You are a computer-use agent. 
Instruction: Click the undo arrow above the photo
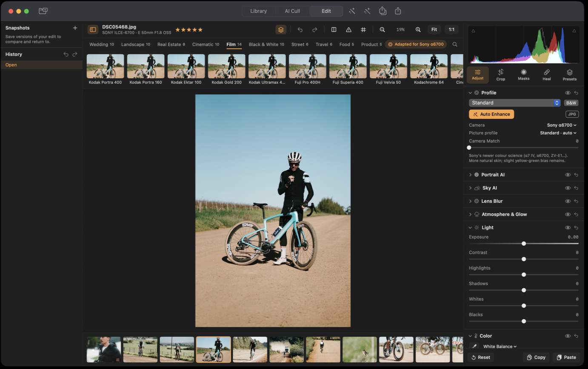(300, 29)
